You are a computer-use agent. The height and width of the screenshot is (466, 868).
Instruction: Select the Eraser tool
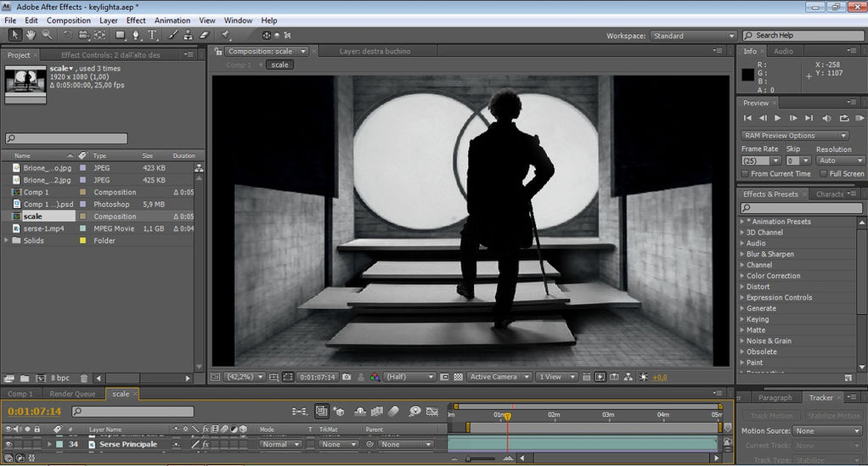[x=203, y=35]
